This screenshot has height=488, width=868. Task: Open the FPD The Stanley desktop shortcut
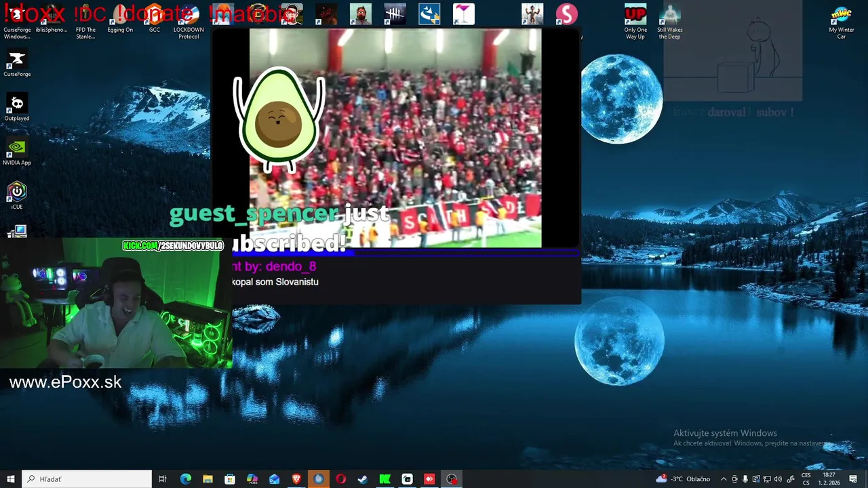pos(85,20)
